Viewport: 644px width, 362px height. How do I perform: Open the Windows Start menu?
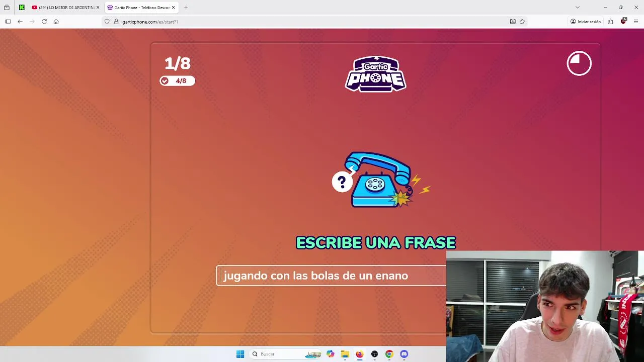[x=240, y=354]
